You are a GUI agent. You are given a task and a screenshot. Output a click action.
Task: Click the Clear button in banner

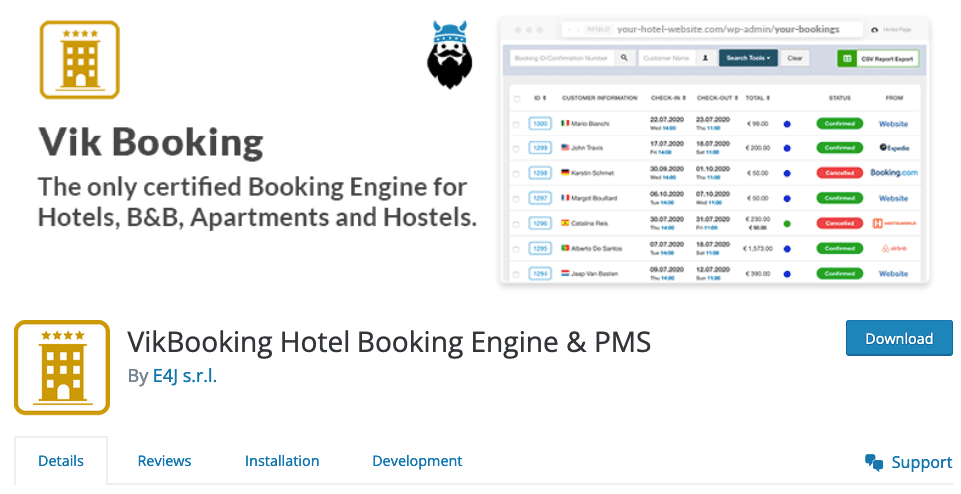(x=795, y=58)
